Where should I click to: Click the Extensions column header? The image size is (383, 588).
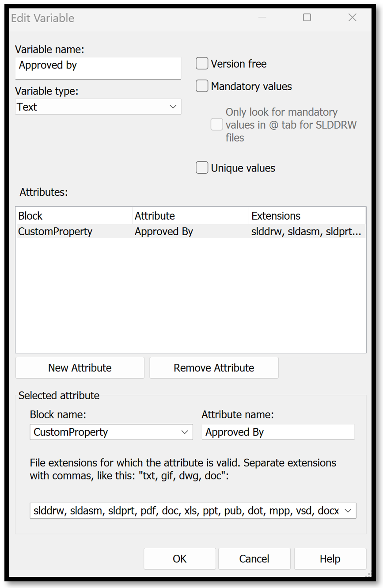[275, 216]
